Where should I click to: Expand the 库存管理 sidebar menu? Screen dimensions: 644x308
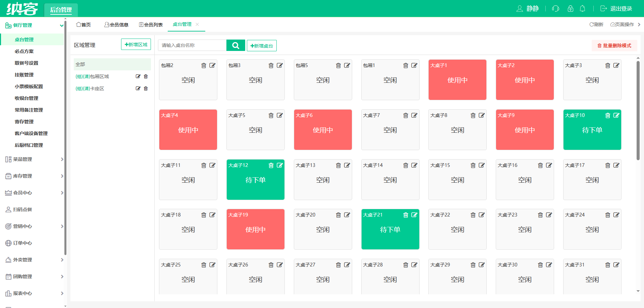click(x=62, y=176)
